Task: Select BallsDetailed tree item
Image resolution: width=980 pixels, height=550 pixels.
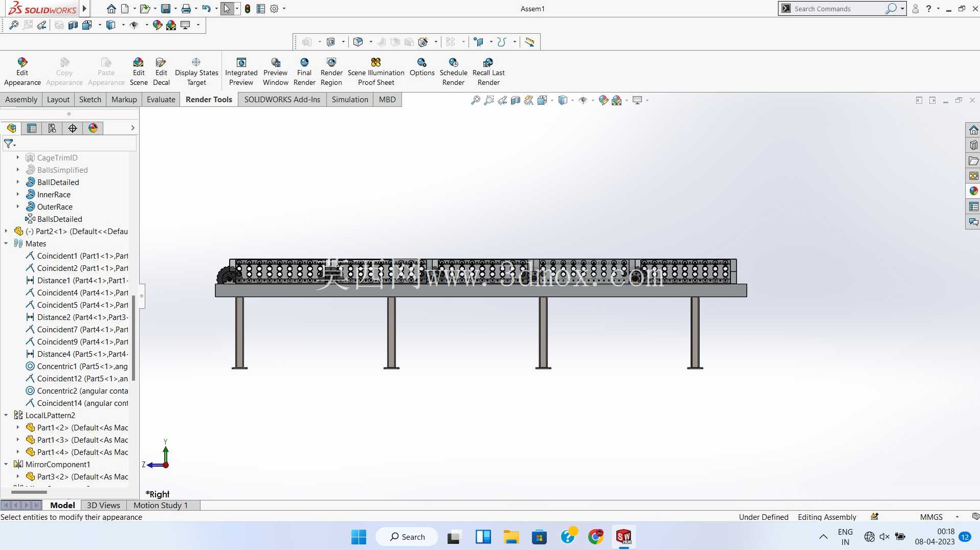Action: coord(54,219)
